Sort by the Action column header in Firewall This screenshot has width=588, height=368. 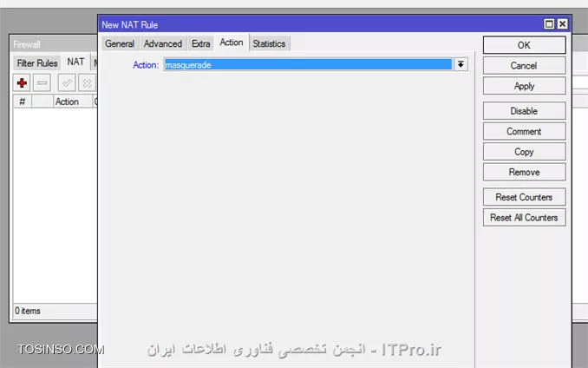(x=72, y=102)
